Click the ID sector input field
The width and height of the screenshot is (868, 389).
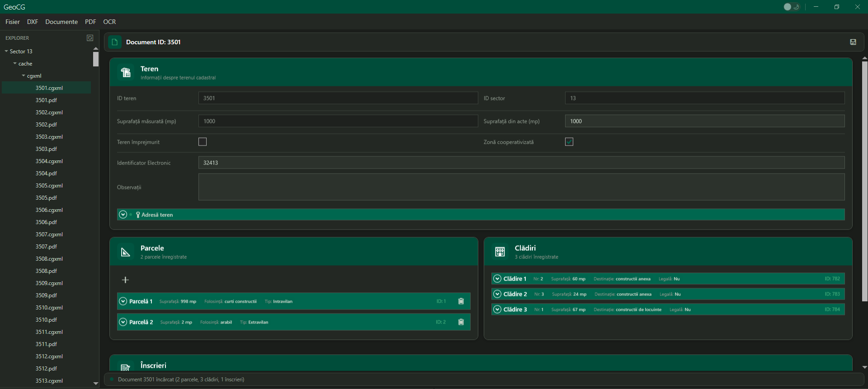click(705, 98)
